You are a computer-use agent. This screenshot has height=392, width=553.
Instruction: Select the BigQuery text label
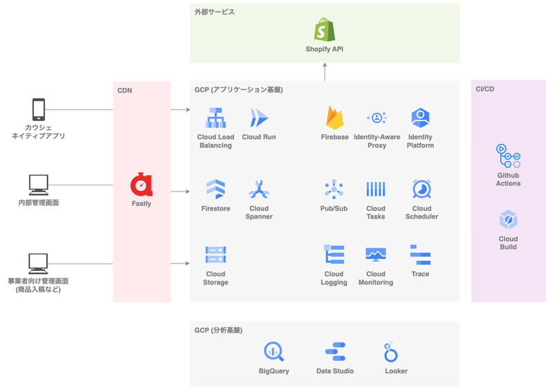pos(274,371)
